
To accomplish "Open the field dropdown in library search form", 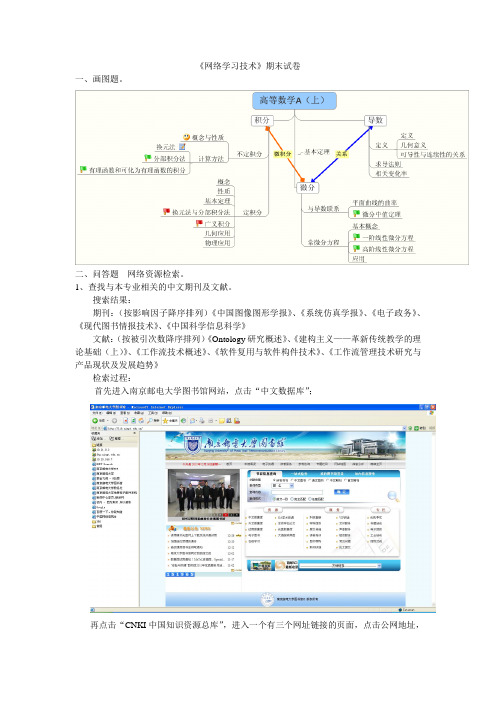I will click(291, 485).
